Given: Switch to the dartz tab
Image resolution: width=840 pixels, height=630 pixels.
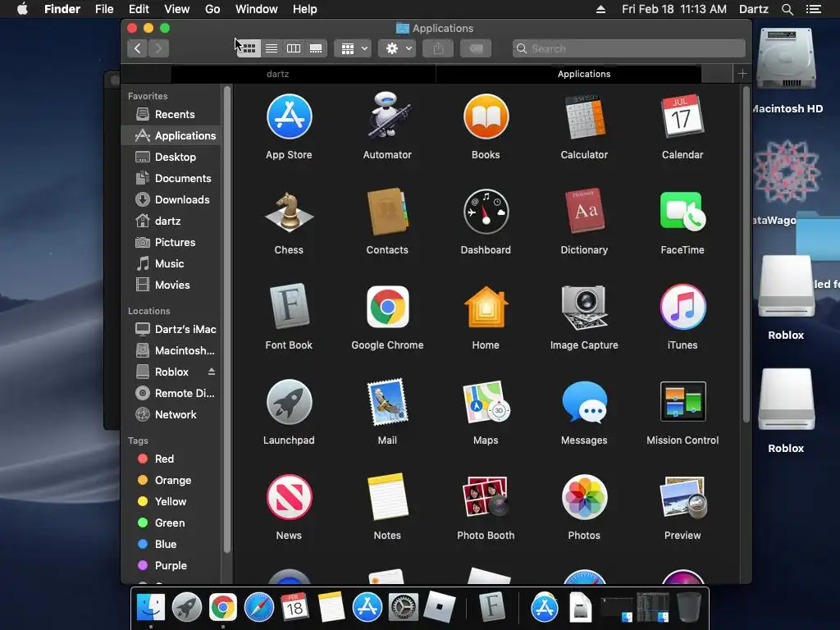Looking at the screenshot, I should click(277, 74).
